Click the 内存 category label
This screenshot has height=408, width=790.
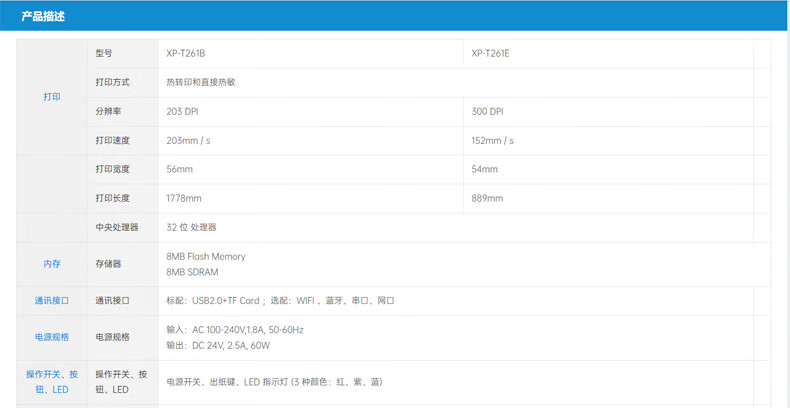point(52,264)
